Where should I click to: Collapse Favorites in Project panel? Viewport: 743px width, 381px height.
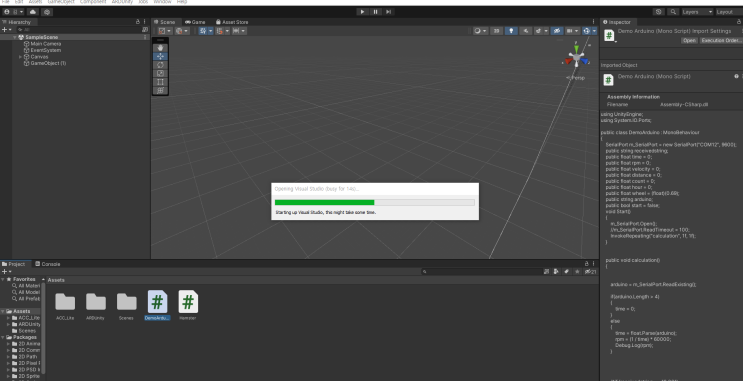pos(3,280)
